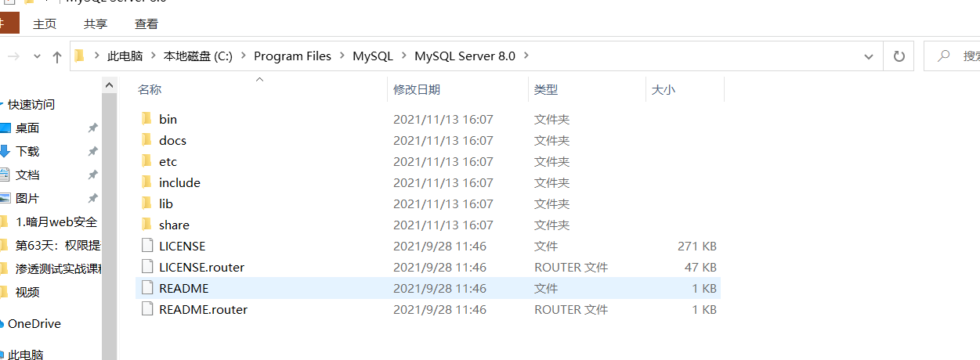Open the bin folder icon

[146, 119]
